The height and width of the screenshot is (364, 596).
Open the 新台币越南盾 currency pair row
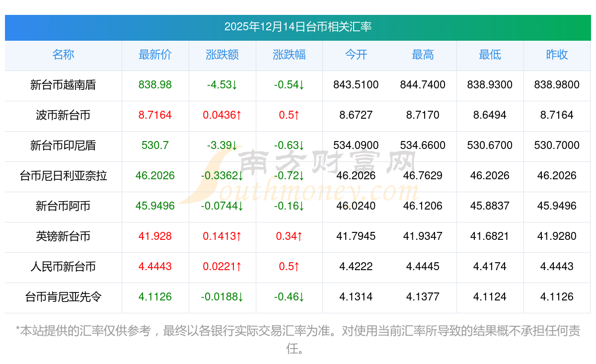click(x=63, y=85)
